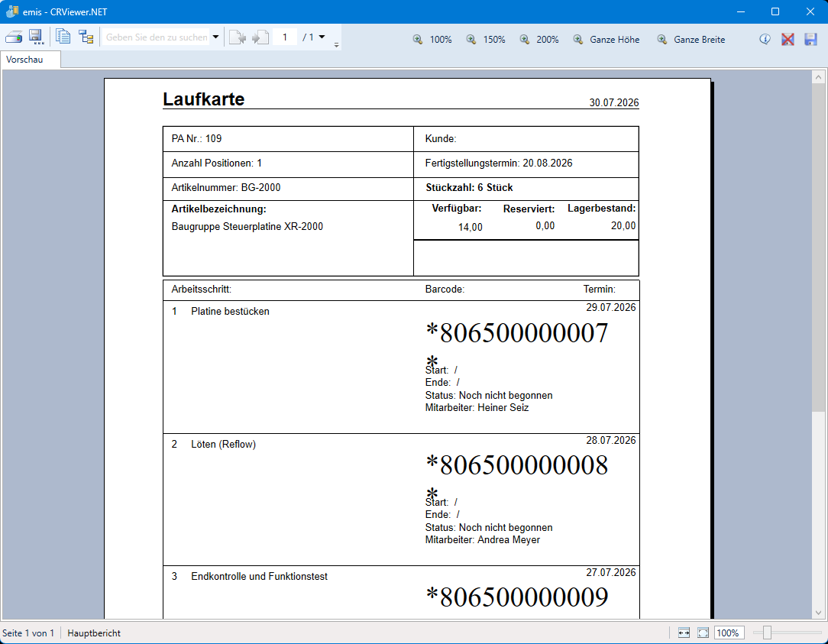Click barcode *806500000009

point(517,597)
